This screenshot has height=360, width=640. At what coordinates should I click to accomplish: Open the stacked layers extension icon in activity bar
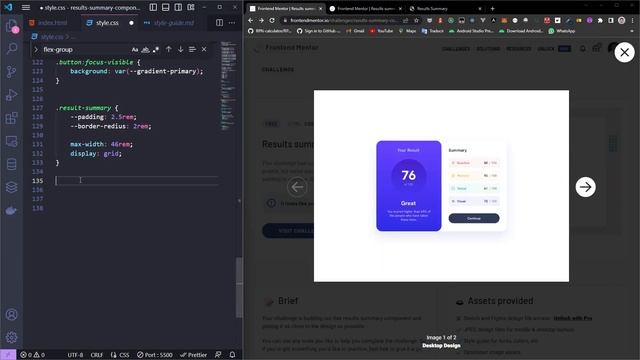pyautogui.click(x=11, y=187)
